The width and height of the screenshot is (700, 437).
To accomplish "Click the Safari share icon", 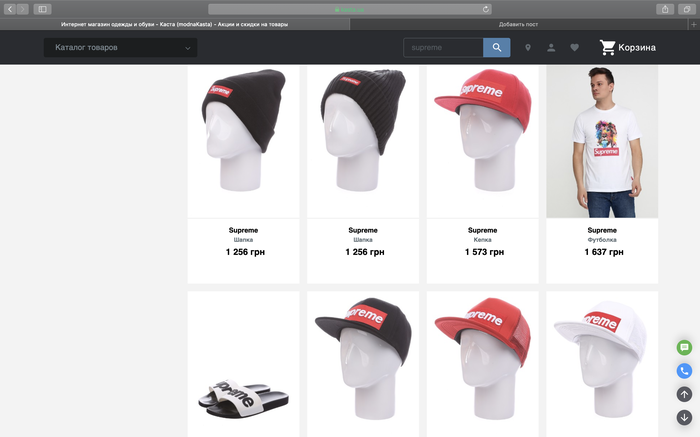I will tap(665, 9).
